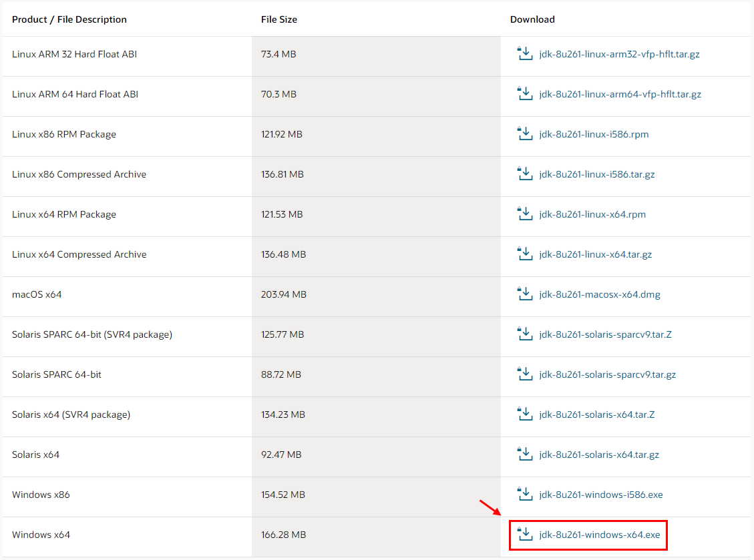The width and height of the screenshot is (754, 560).
Task: Open the jdk-8u261-solaris-sparcv9.tar.Z link
Action: point(606,334)
